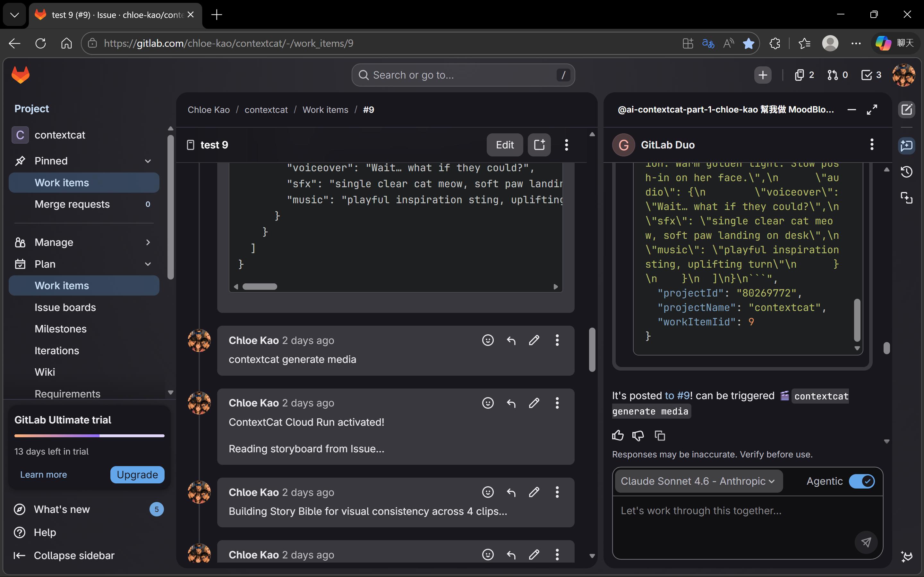The image size is (924, 577).
Task: Click the thumbs down feedback icon
Action: pyautogui.click(x=638, y=435)
